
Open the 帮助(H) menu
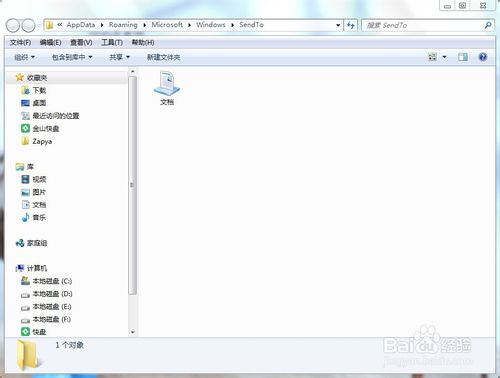143,42
